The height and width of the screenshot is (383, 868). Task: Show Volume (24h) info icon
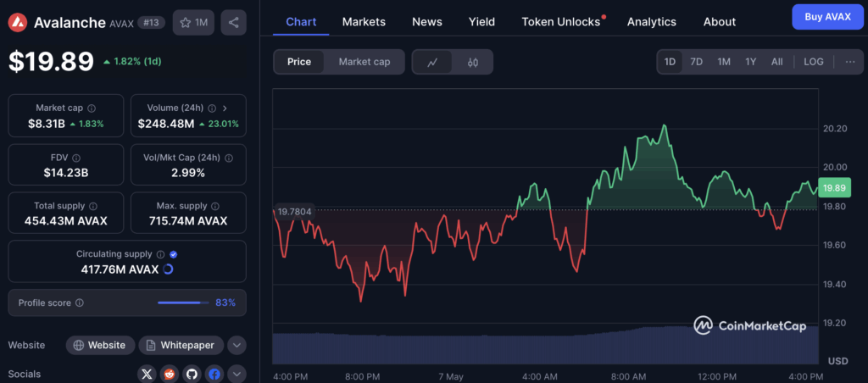213,108
